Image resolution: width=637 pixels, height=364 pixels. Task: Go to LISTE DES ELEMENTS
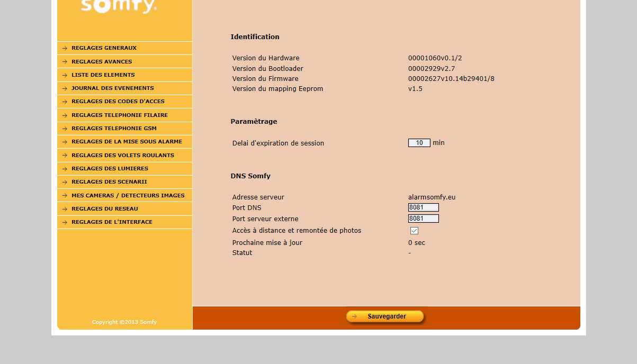(x=124, y=75)
